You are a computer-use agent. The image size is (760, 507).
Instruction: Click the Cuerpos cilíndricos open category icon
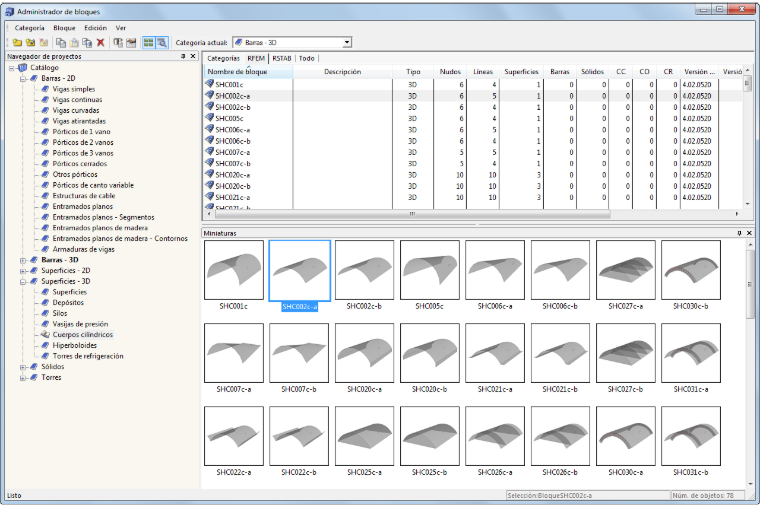click(46, 334)
